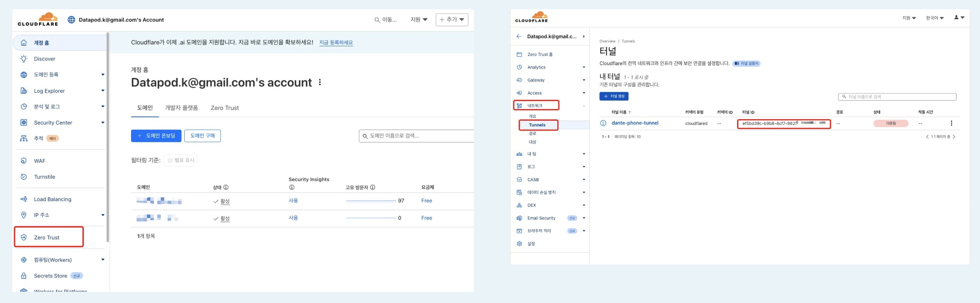Click the 컴퓨팅(Workers) diamond icon

[x=24, y=260]
